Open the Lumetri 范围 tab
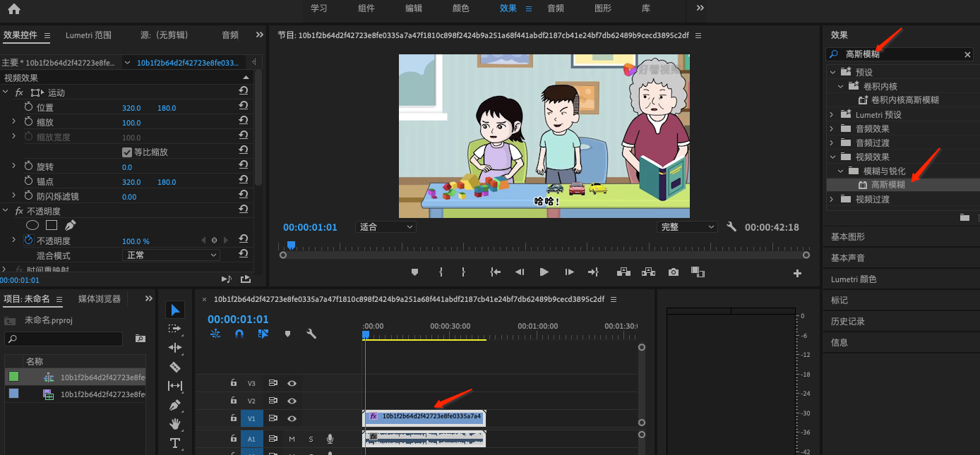Image resolution: width=980 pixels, height=455 pixels. (x=89, y=35)
